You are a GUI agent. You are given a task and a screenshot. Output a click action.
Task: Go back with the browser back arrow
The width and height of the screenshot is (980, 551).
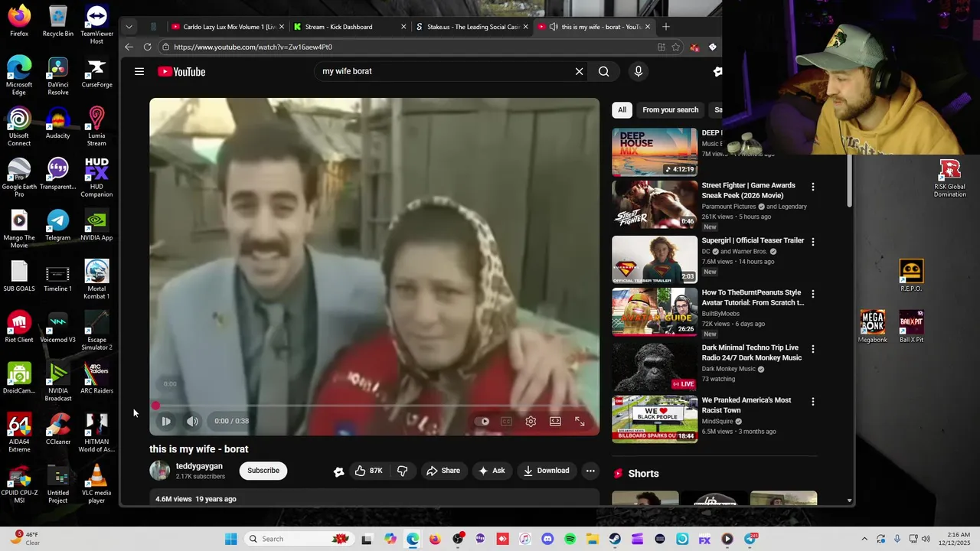129,47
